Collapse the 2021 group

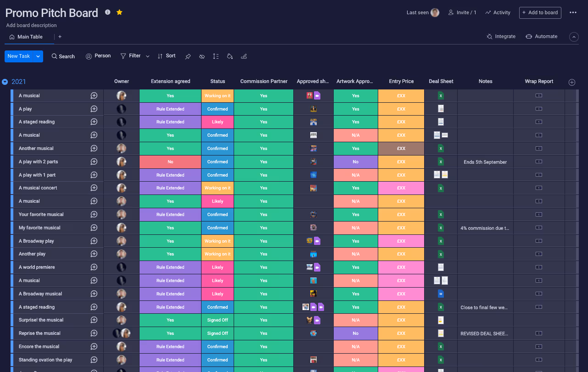click(6, 81)
